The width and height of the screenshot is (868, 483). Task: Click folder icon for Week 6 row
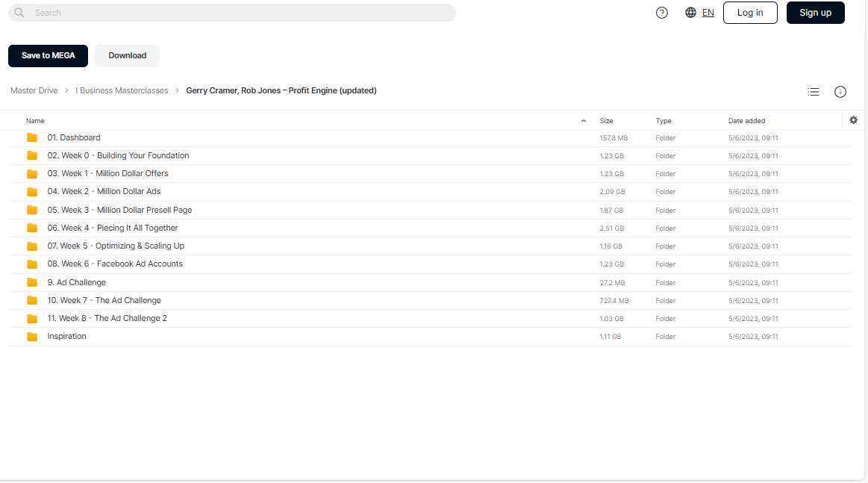[32, 264]
